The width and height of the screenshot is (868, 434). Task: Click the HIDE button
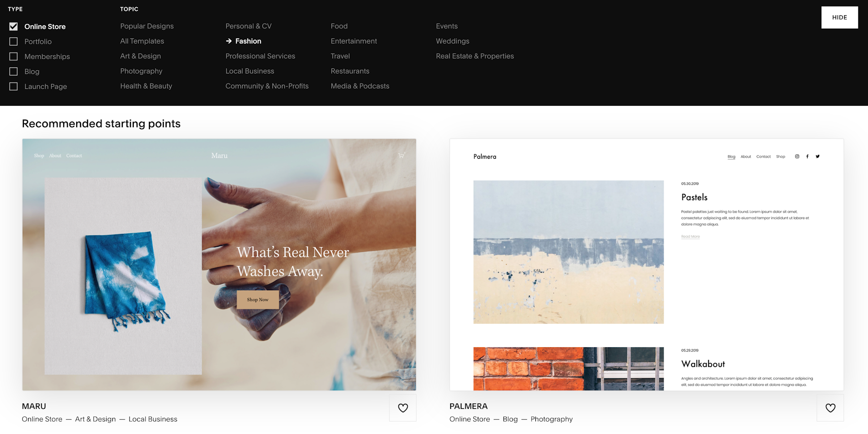coord(839,17)
